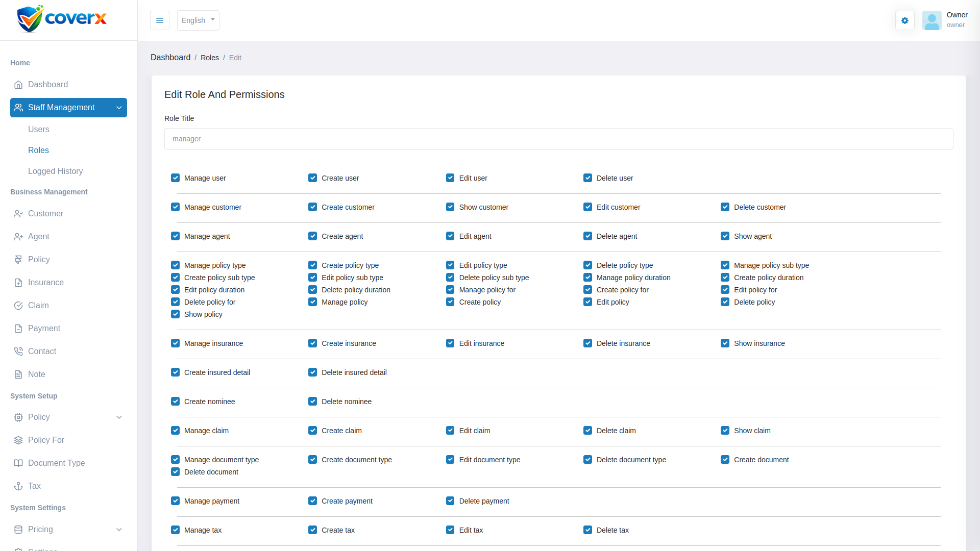980x551 pixels.
Task: Open the settings gear icon in header
Action: (904, 20)
